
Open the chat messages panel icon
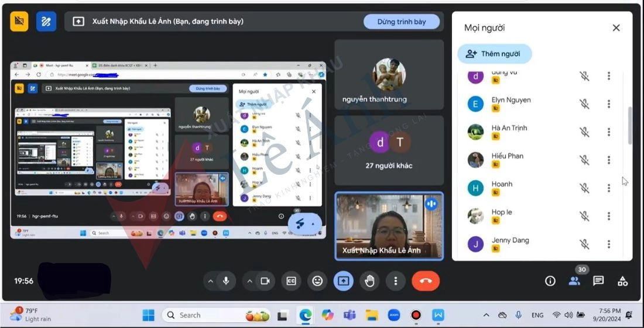point(598,281)
